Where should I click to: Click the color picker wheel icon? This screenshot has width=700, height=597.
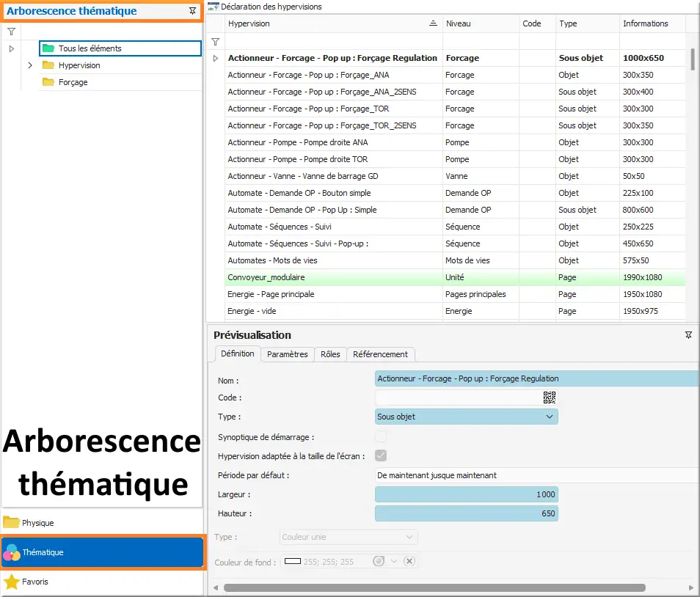[379, 561]
